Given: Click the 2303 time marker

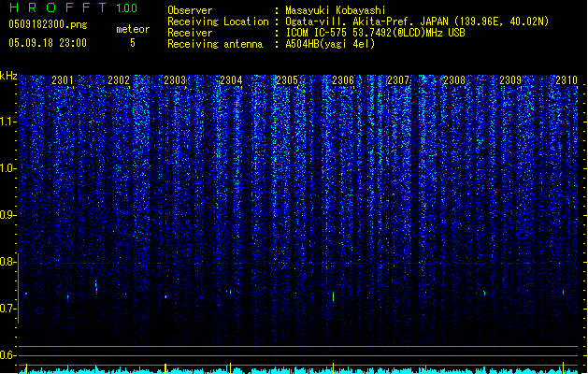Looking at the screenshot, I should pos(175,80).
